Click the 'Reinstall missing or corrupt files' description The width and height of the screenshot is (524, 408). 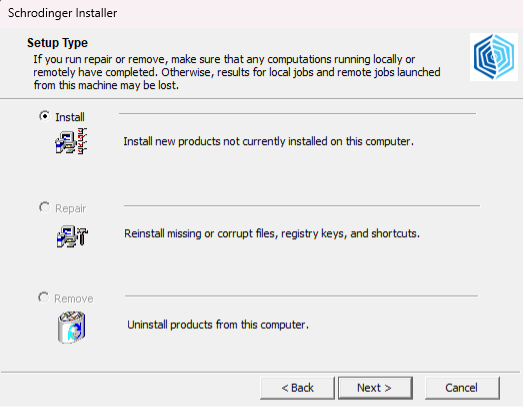tap(272, 233)
